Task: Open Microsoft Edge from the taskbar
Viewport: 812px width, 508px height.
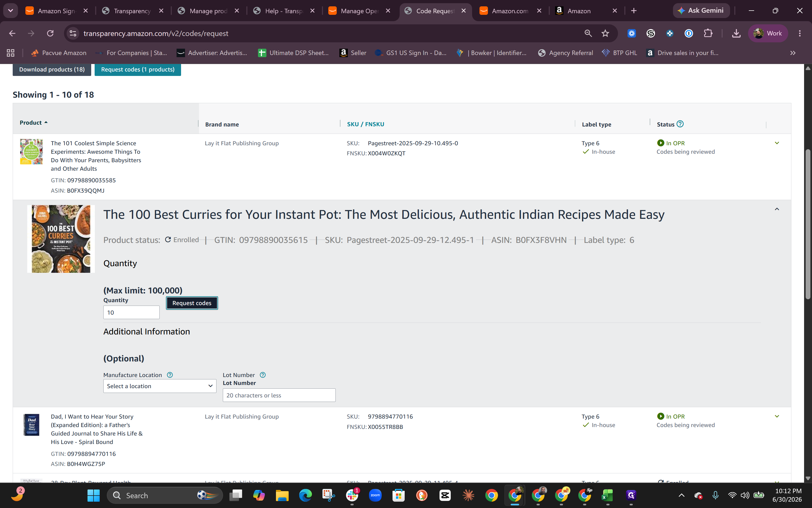Action: pyautogui.click(x=305, y=495)
